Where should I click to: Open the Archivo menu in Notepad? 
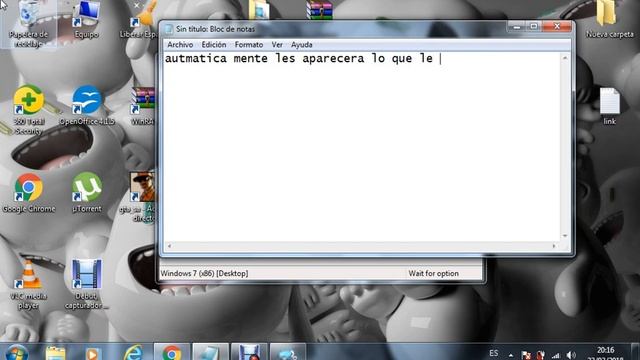(180, 45)
